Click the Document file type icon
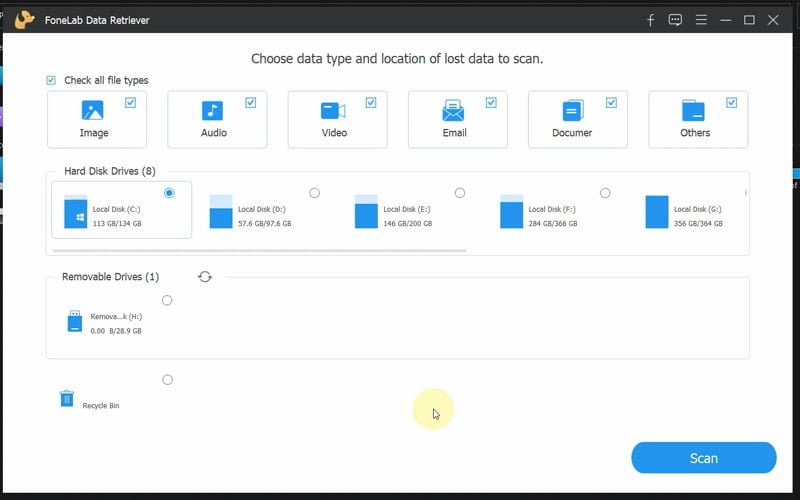 click(573, 110)
